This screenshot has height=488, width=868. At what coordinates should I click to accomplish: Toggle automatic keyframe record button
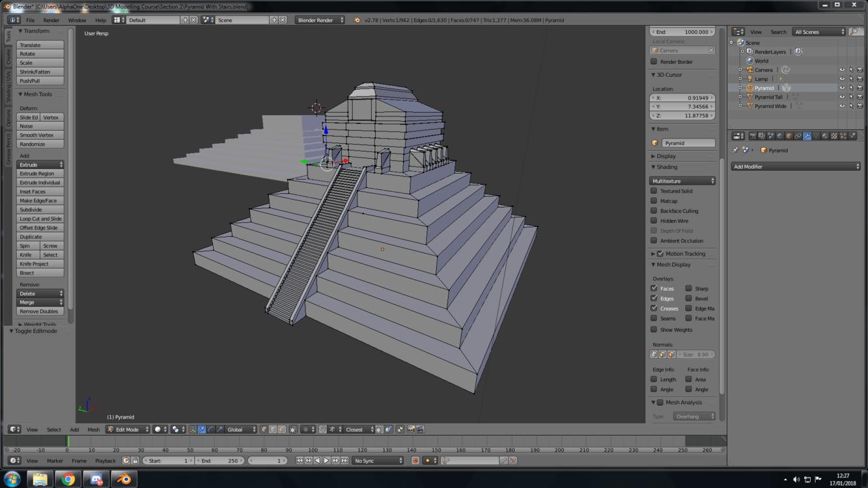[415, 461]
